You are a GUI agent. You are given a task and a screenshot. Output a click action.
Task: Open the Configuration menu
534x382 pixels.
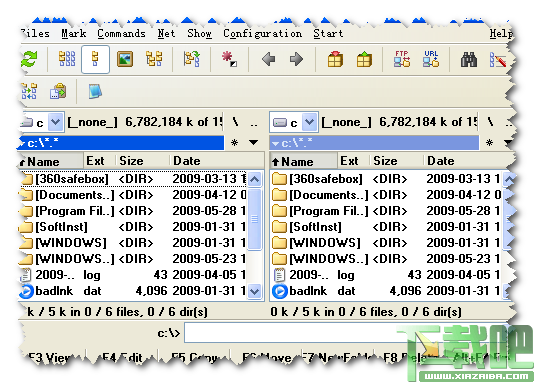pos(262,33)
